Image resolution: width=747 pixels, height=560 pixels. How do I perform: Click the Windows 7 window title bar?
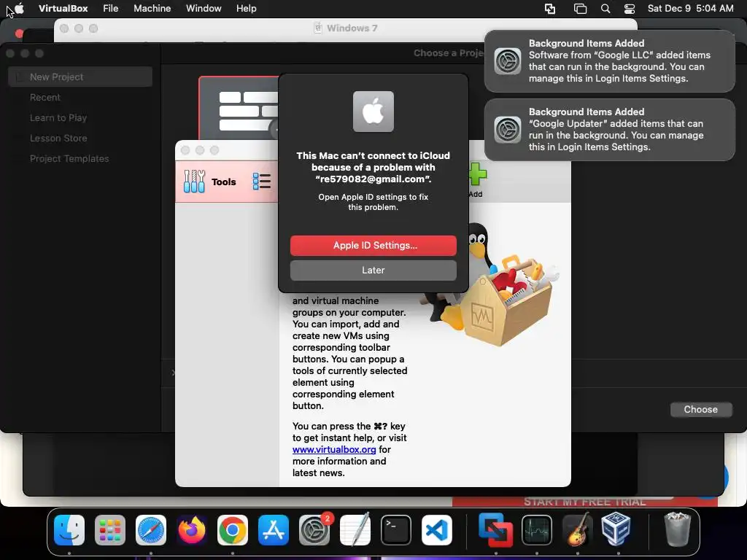click(x=346, y=28)
